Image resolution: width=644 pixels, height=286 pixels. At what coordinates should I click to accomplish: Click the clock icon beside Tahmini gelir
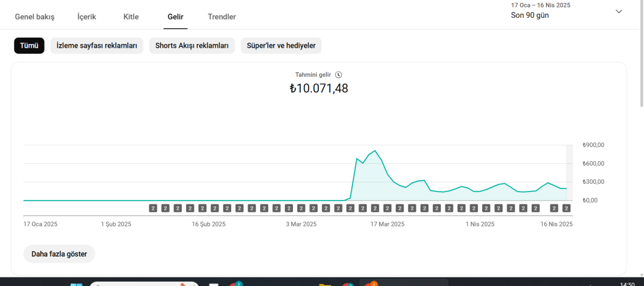point(338,75)
